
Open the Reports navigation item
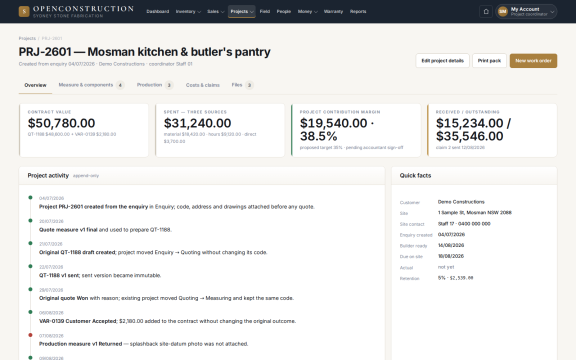coord(358,11)
